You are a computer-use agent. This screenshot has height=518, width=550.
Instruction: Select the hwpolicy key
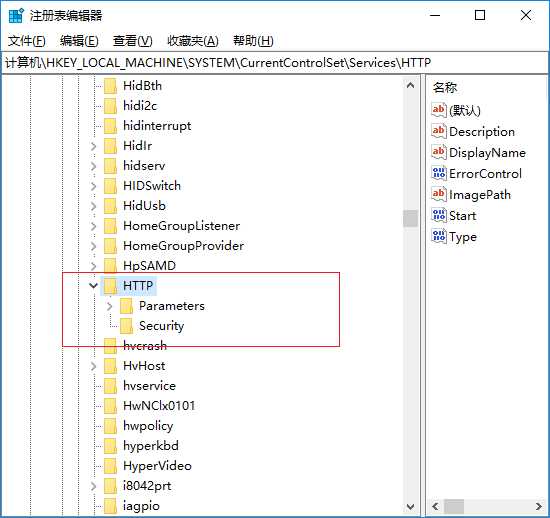click(148, 426)
